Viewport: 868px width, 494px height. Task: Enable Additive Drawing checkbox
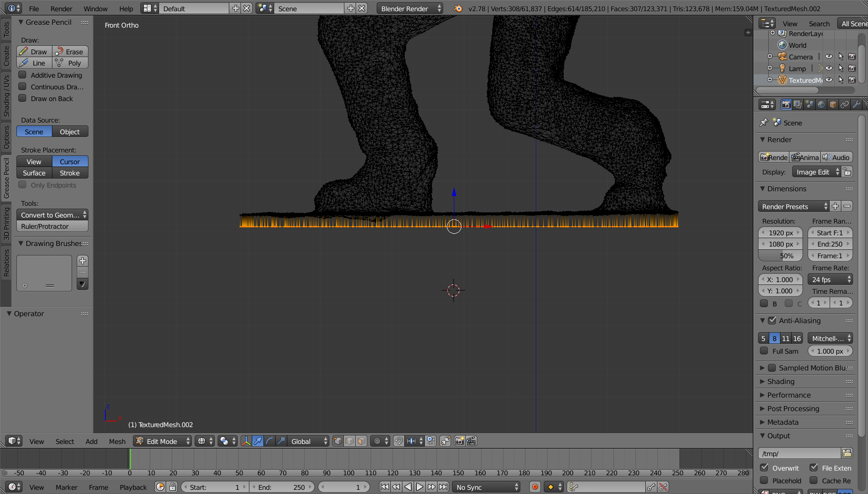tap(22, 75)
